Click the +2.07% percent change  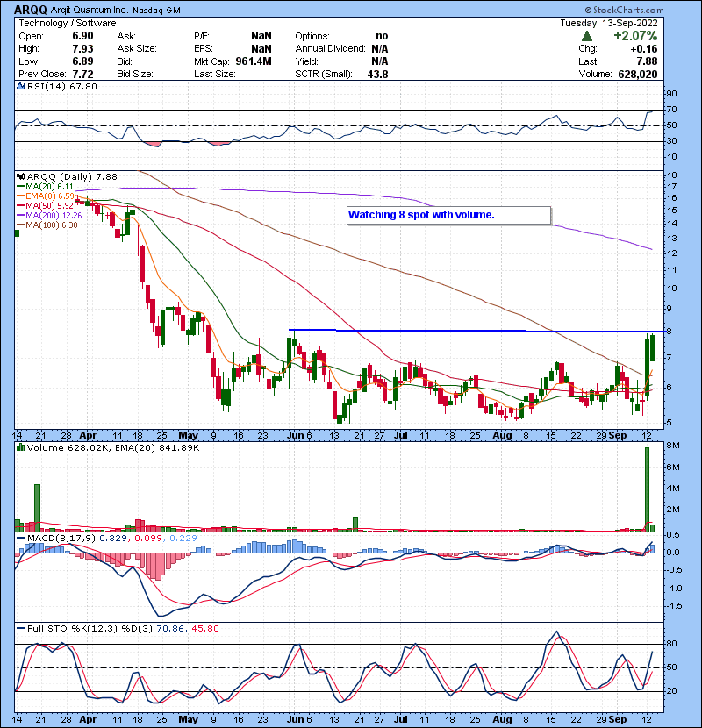point(635,36)
